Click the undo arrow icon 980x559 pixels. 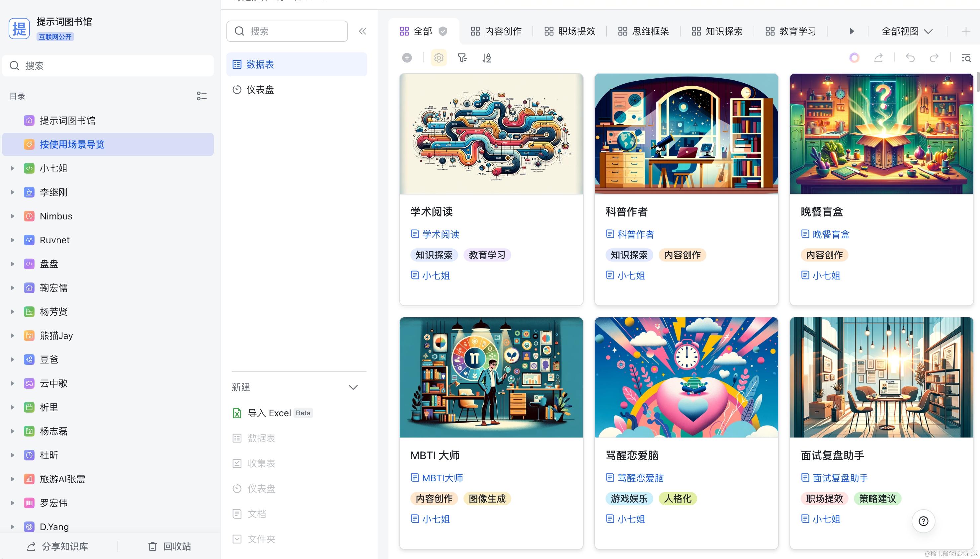pos(910,57)
